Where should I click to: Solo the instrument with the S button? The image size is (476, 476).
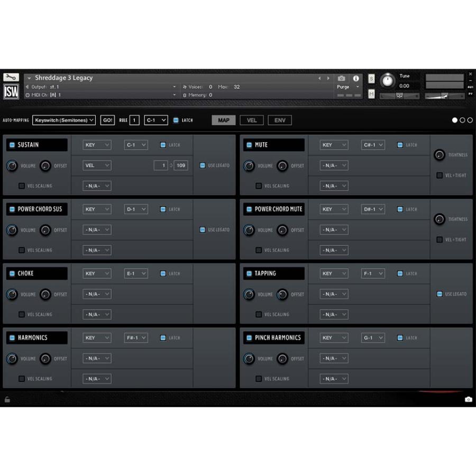tap(371, 79)
